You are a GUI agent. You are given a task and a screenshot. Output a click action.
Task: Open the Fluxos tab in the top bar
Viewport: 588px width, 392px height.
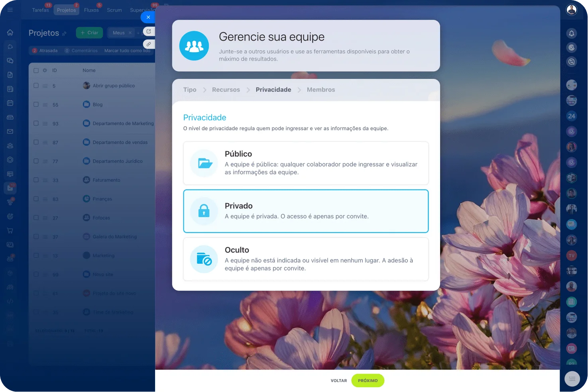[x=91, y=10]
